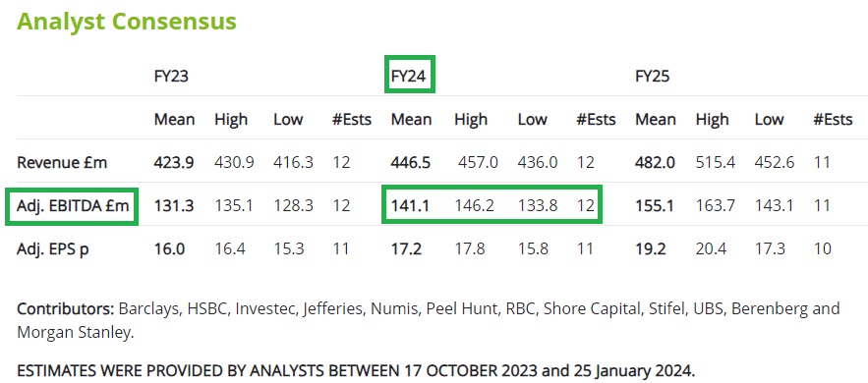
Task: Click the FY25 column header
Action: click(652, 76)
